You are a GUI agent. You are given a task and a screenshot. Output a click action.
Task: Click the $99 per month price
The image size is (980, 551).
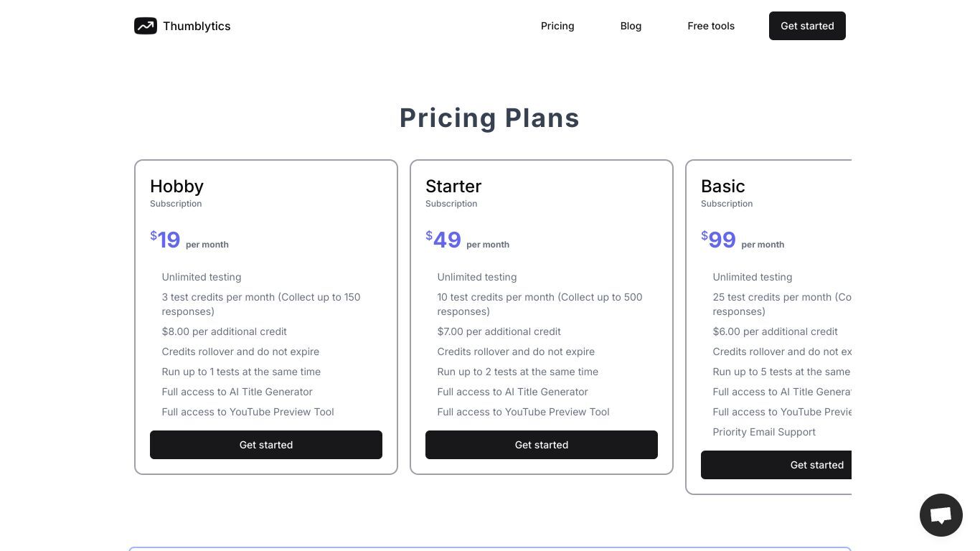[x=743, y=240]
